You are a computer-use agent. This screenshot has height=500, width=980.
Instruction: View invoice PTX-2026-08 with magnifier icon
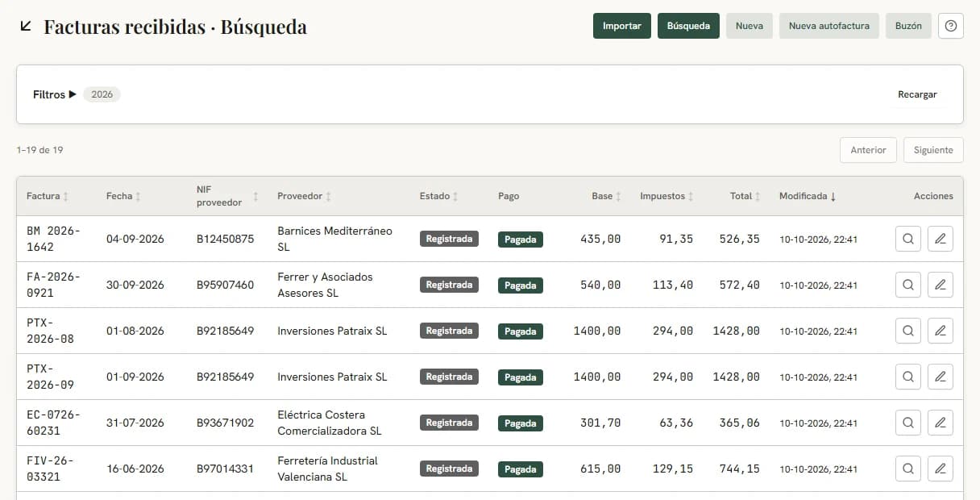(908, 331)
